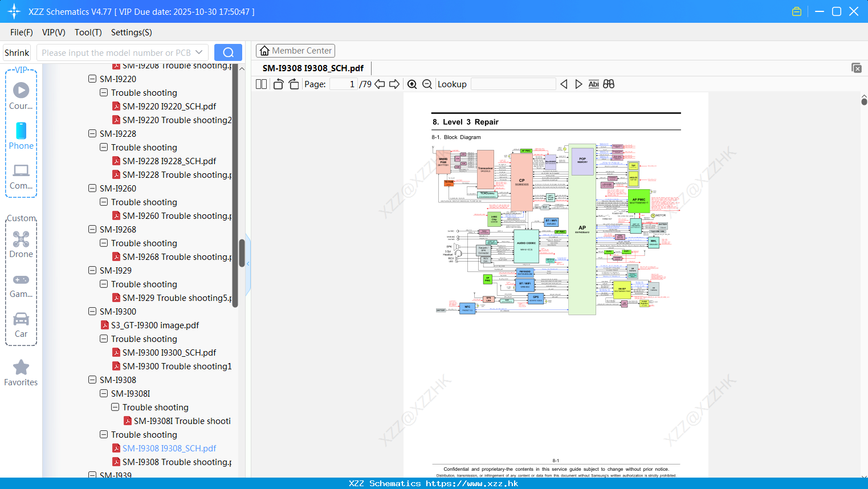Collapse the SM-I9308 tree node
868x489 pixels.
92,380
